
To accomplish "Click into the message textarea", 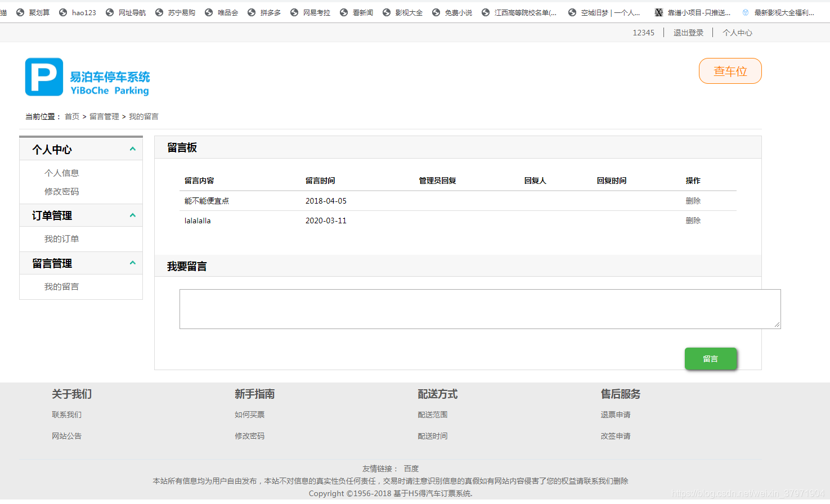I will (x=480, y=309).
